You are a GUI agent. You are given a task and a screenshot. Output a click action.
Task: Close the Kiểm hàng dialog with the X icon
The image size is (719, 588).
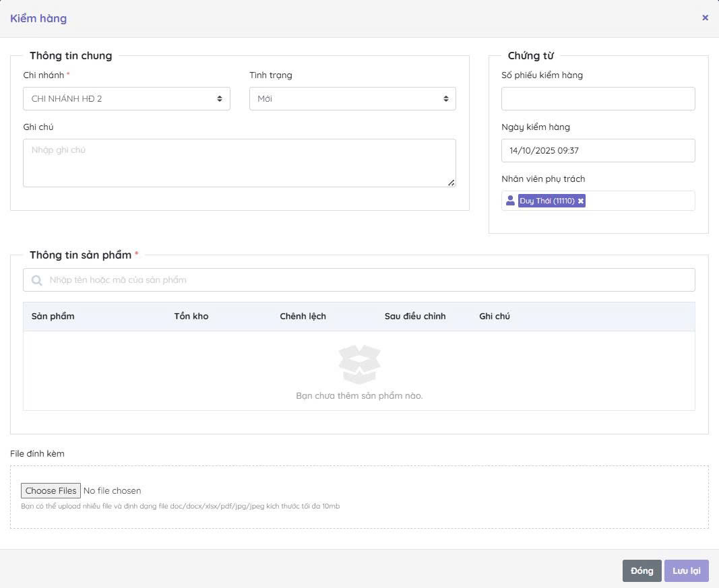[x=705, y=18]
